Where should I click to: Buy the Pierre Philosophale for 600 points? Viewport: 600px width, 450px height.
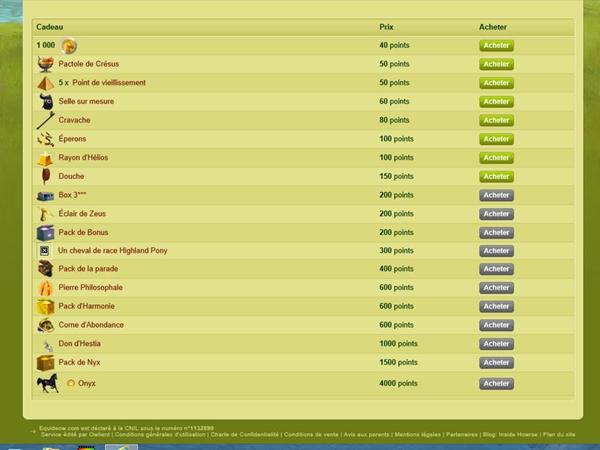coord(495,288)
